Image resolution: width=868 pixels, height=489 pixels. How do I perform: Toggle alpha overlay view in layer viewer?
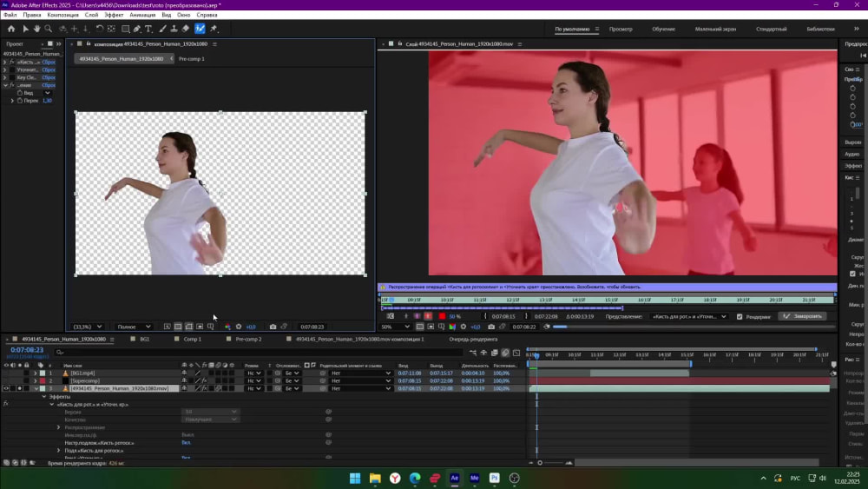coord(428,316)
